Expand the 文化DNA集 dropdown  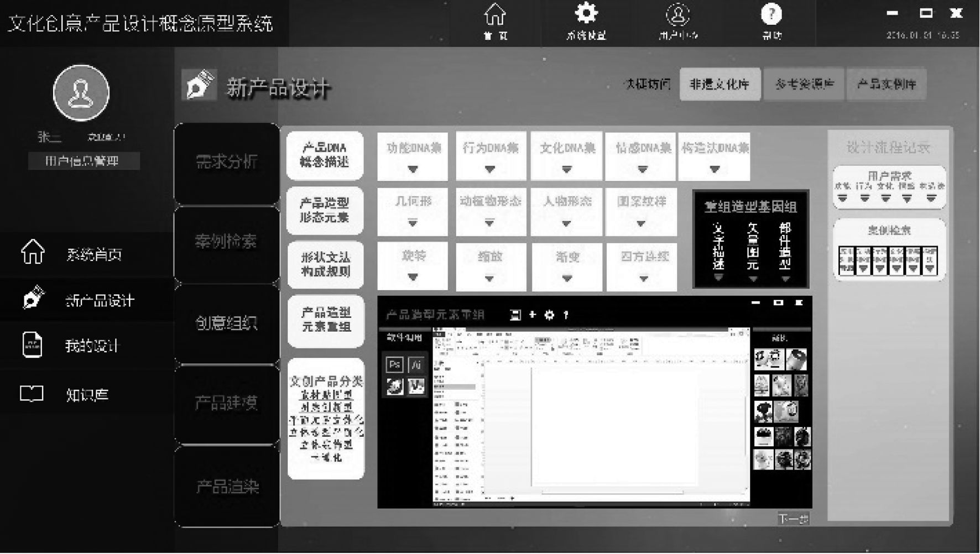click(566, 169)
